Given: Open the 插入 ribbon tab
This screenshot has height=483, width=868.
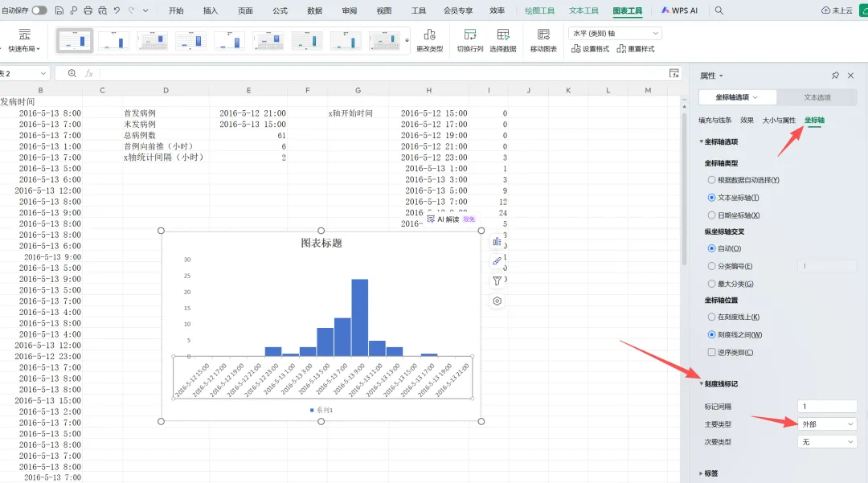Looking at the screenshot, I should (211, 10).
